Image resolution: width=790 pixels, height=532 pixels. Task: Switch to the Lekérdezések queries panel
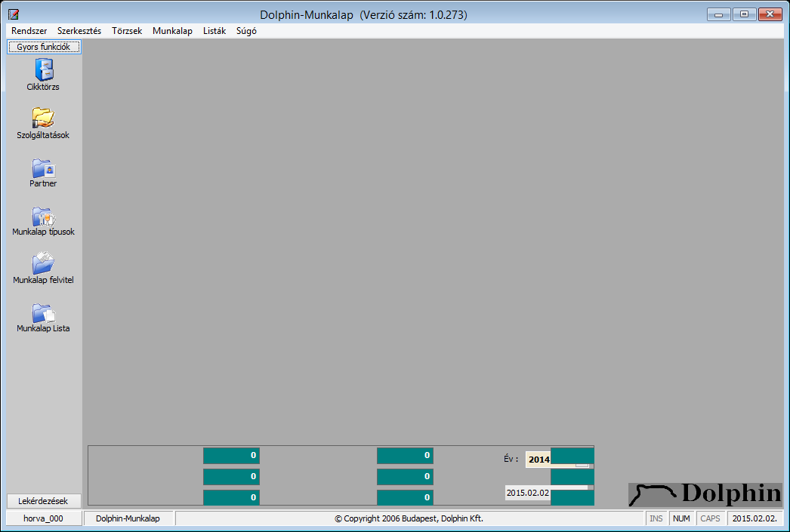coord(44,501)
